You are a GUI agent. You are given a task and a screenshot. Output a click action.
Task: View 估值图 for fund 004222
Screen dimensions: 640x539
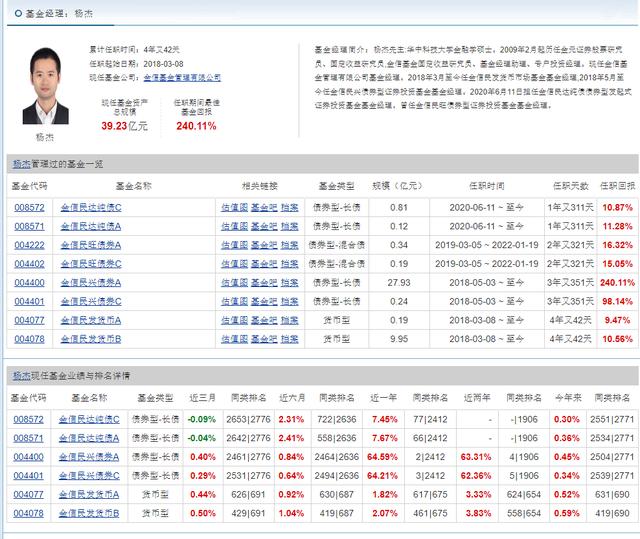pos(235,245)
